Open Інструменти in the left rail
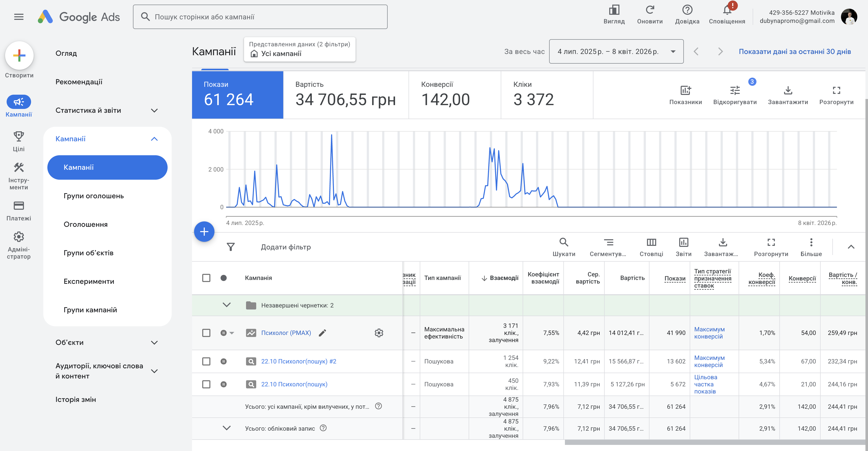This screenshot has width=868, height=451. pos(19,176)
